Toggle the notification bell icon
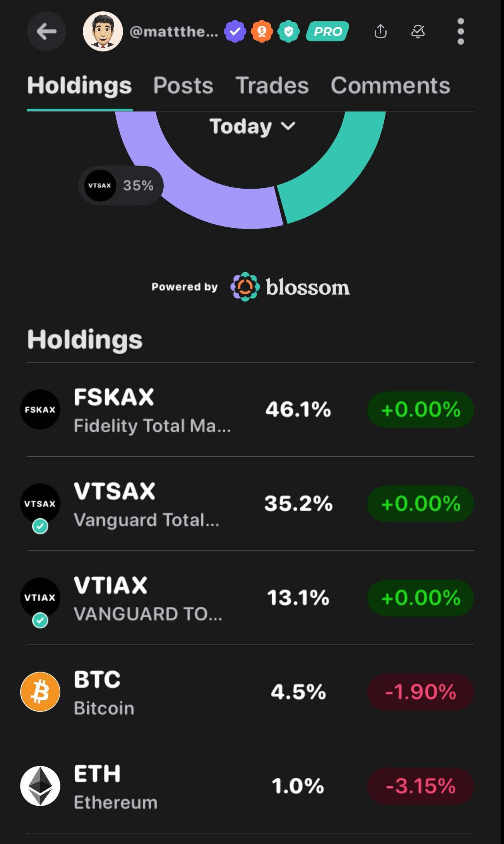Viewport: 504px width, 844px height. [418, 31]
